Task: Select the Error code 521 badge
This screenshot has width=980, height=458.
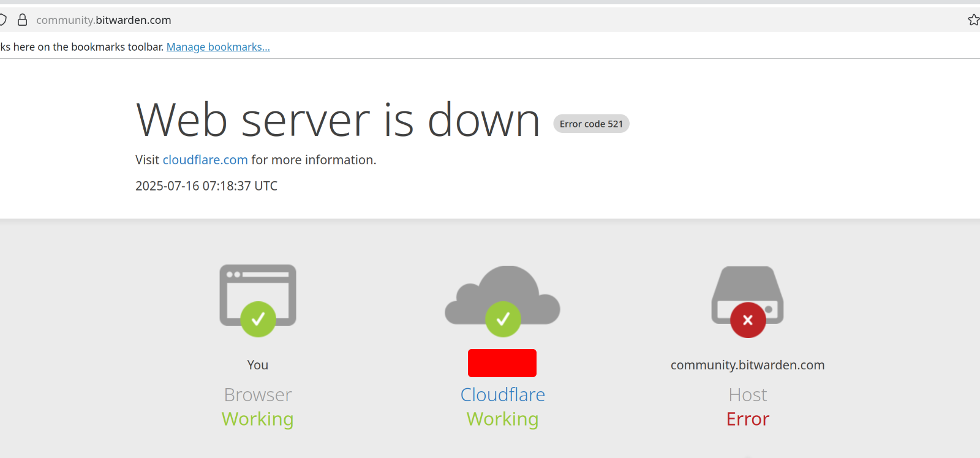Action: pos(591,124)
